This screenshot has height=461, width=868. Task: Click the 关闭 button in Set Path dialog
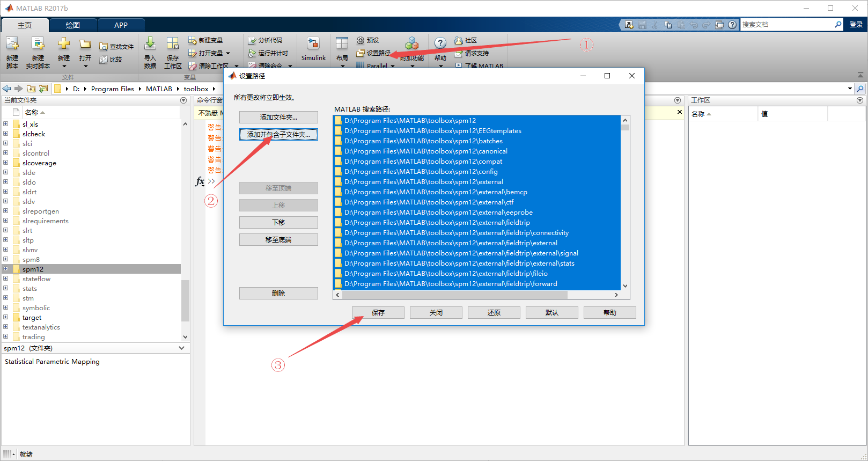point(436,312)
